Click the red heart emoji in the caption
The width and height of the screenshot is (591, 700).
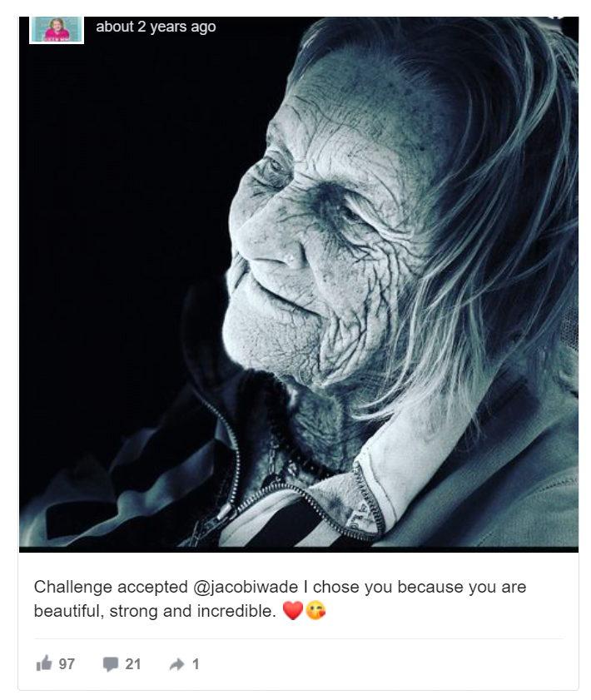coord(293,610)
